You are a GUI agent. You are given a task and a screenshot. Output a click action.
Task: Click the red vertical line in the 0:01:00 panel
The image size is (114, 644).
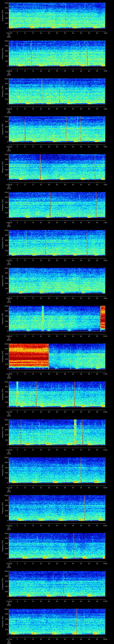coord(66,16)
